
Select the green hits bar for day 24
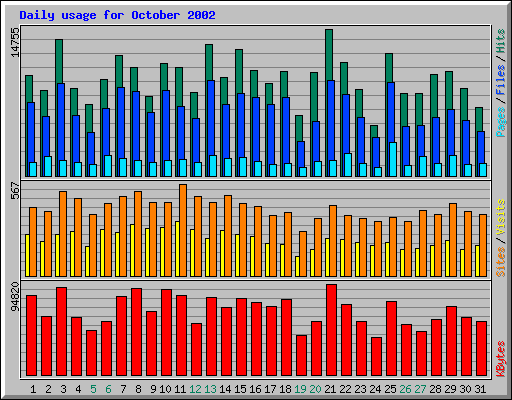click(x=374, y=131)
